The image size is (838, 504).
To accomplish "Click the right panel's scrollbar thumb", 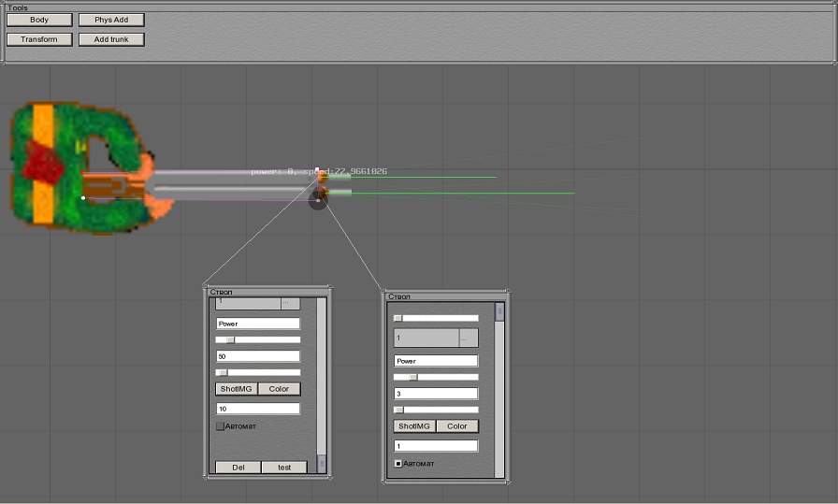I will 499,312.
